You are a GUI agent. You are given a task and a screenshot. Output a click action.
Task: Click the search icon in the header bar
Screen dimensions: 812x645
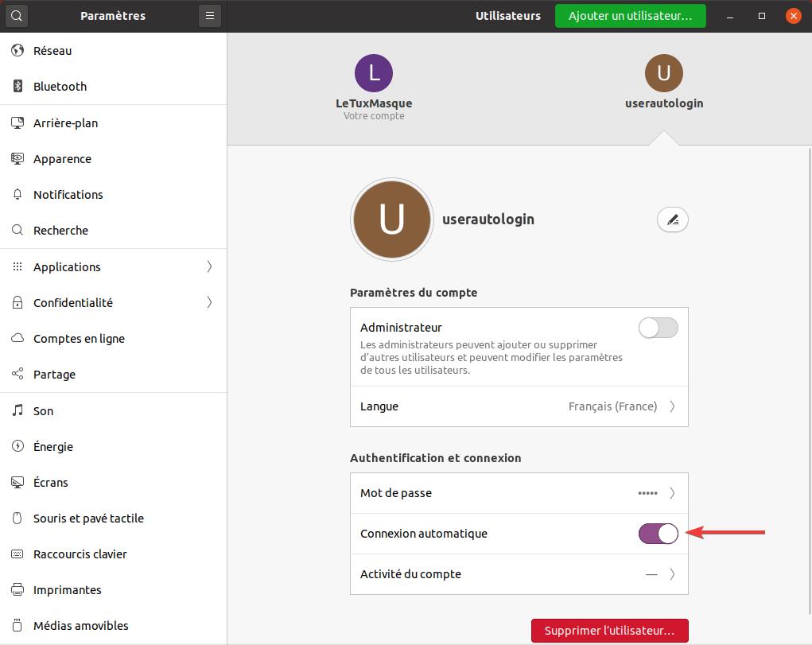coord(16,15)
